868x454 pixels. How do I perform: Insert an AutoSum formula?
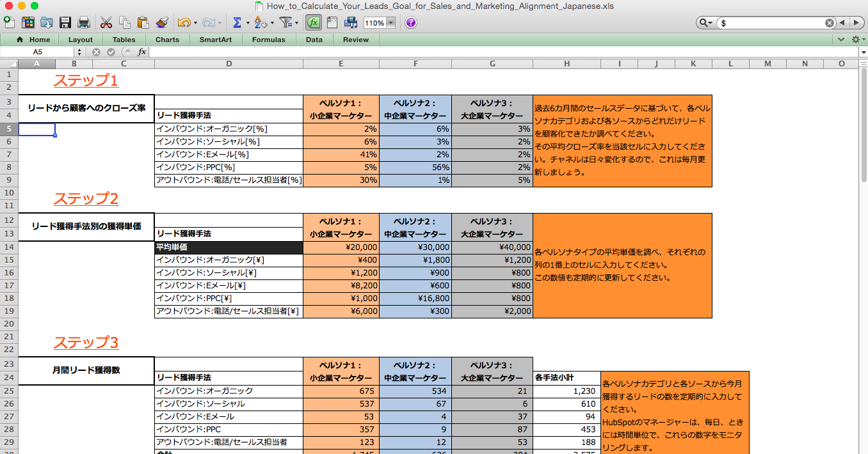pos(236,22)
